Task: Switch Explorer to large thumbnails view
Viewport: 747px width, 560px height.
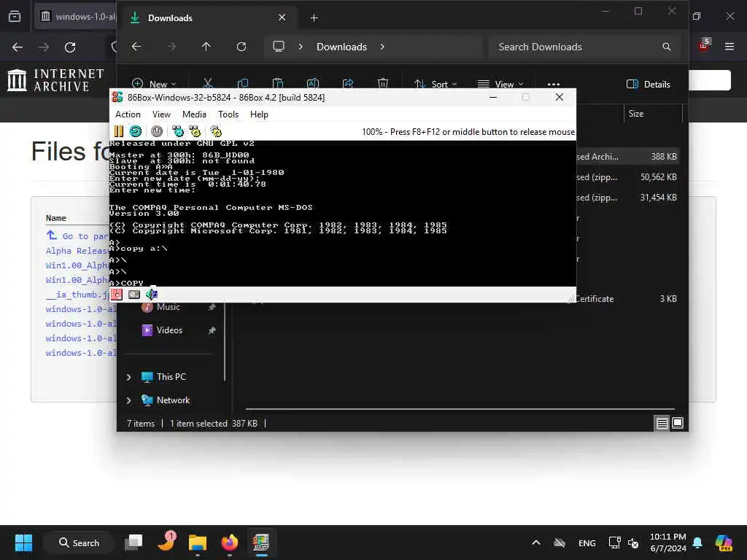Action: (678, 423)
